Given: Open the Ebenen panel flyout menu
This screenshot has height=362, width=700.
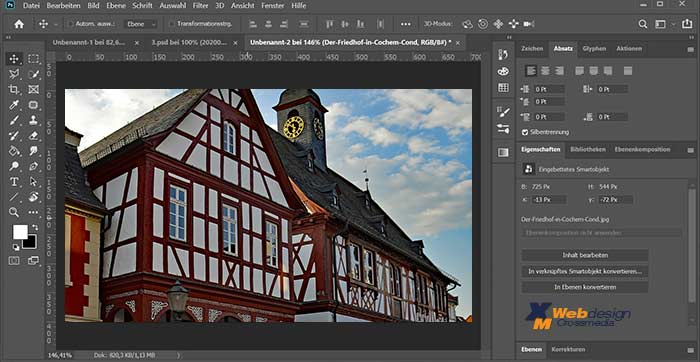Looking at the screenshot, I should (691, 351).
